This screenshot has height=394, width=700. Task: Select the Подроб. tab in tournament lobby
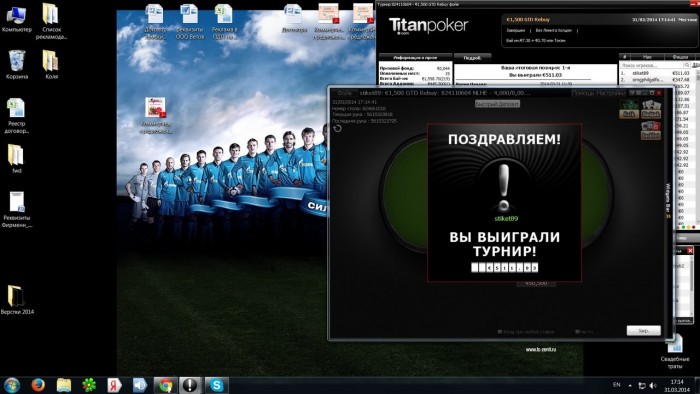click(x=472, y=57)
